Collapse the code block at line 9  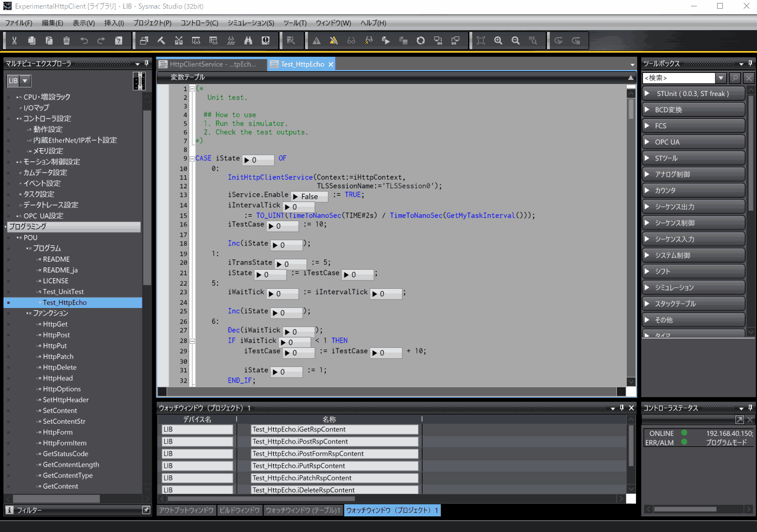[192, 159]
